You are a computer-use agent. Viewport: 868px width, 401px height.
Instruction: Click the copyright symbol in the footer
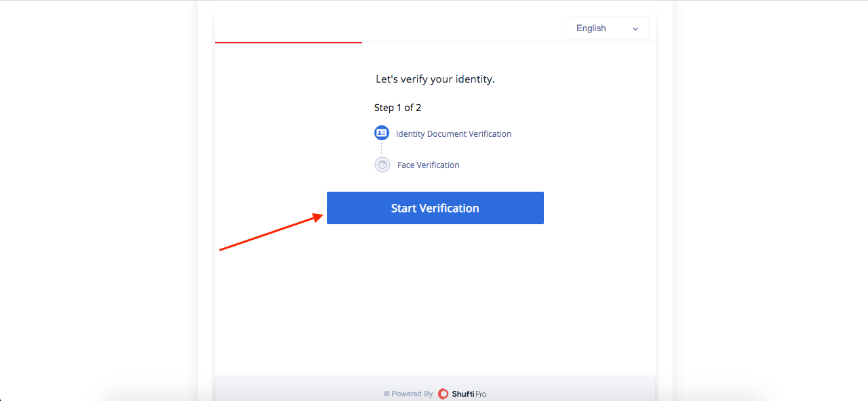(387, 394)
